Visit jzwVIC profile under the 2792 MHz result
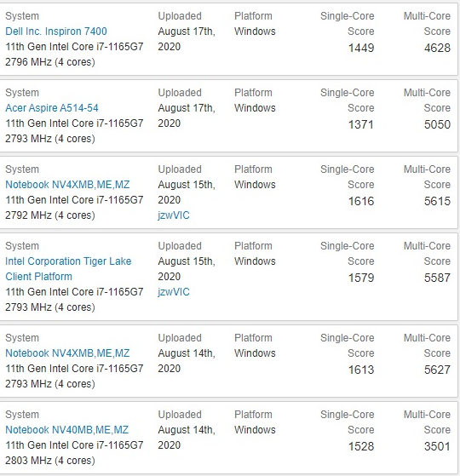The height and width of the screenshot is (476, 460). (x=174, y=215)
